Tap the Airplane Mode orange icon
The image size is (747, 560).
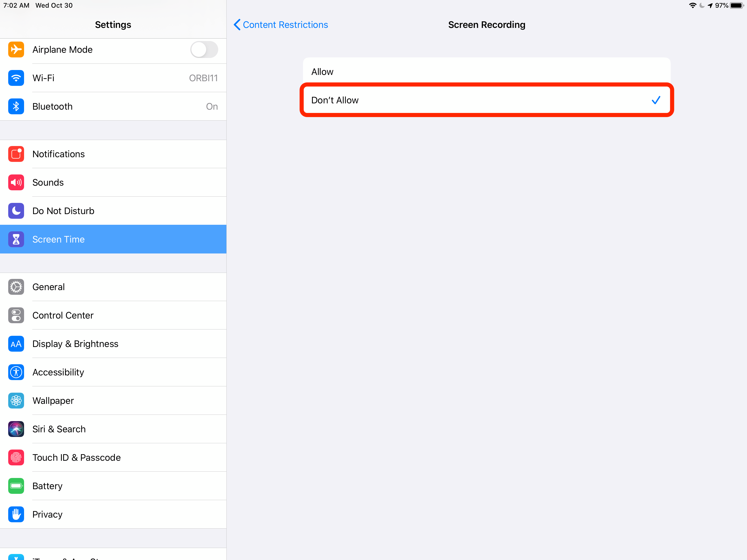pyautogui.click(x=16, y=50)
